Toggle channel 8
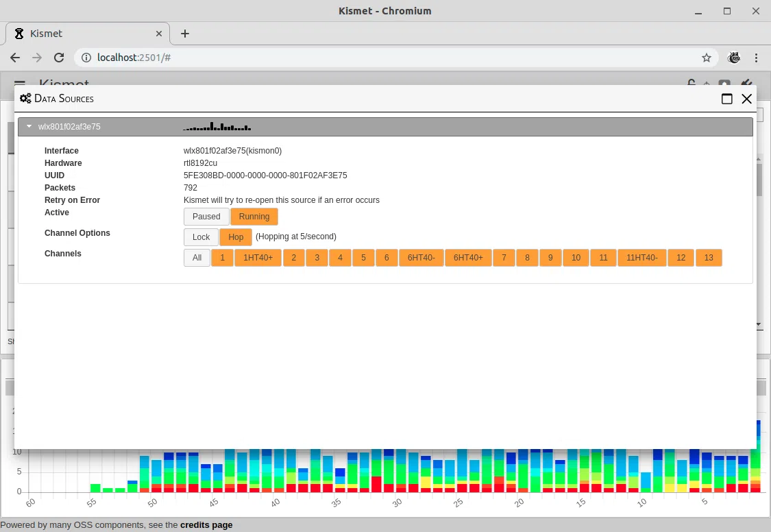Viewport: 771px width, 532px height. click(527, 258)
